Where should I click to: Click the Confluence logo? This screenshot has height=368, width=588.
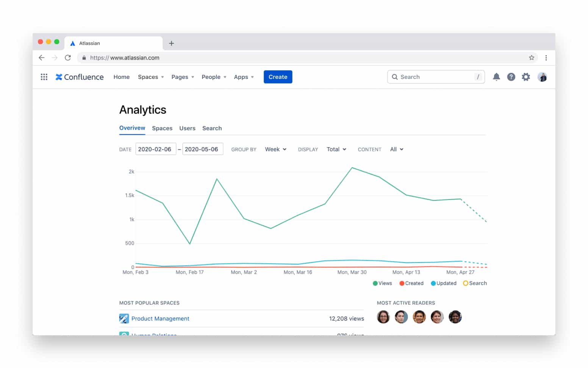click(x=79, y=77)
